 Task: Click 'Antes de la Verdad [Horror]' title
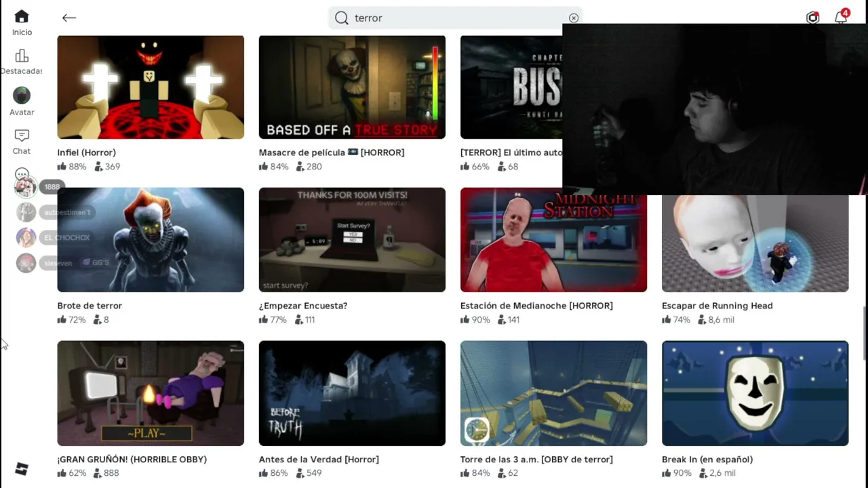(x=319, y=460)
